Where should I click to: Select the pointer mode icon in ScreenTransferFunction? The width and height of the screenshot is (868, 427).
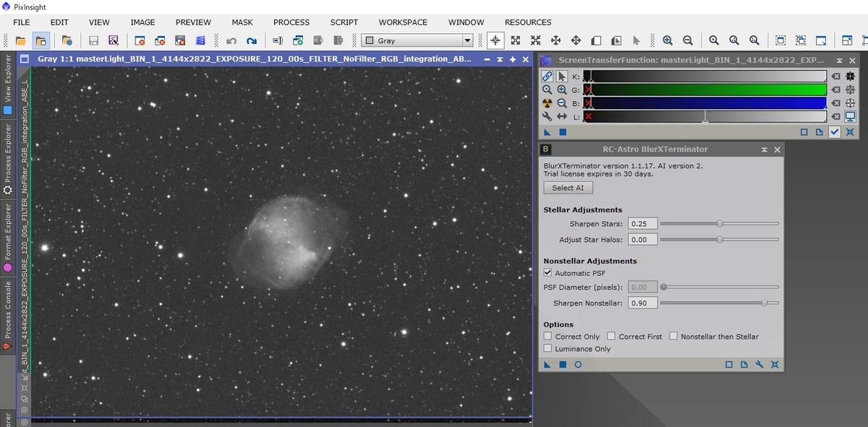[562, 76]
